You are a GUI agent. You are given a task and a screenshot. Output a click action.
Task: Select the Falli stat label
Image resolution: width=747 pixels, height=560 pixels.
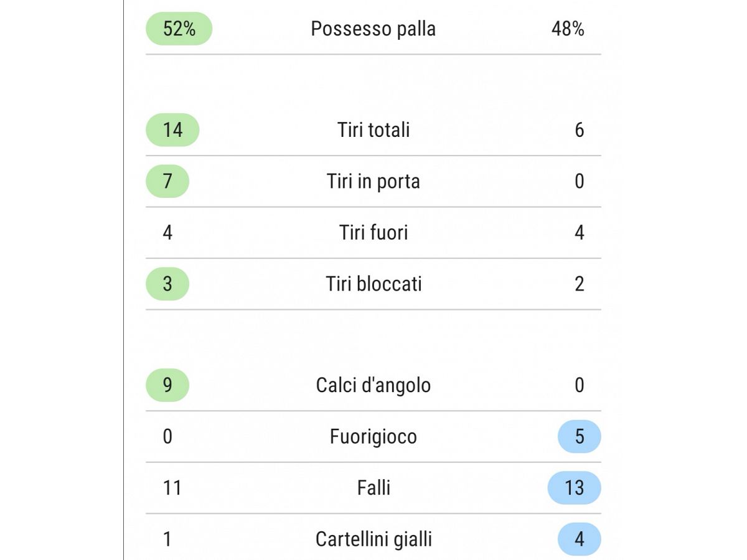click(374, 487)
